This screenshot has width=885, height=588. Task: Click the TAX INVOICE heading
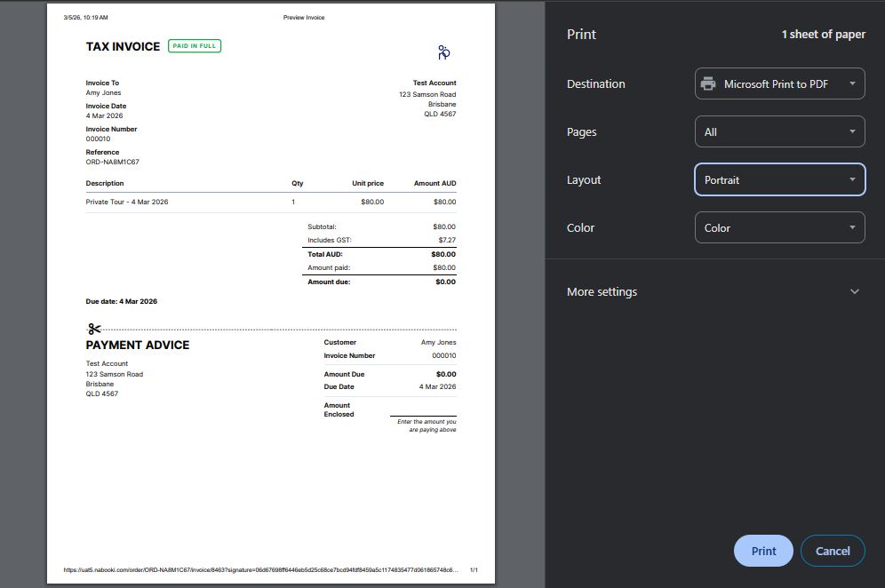coord(123,46)
